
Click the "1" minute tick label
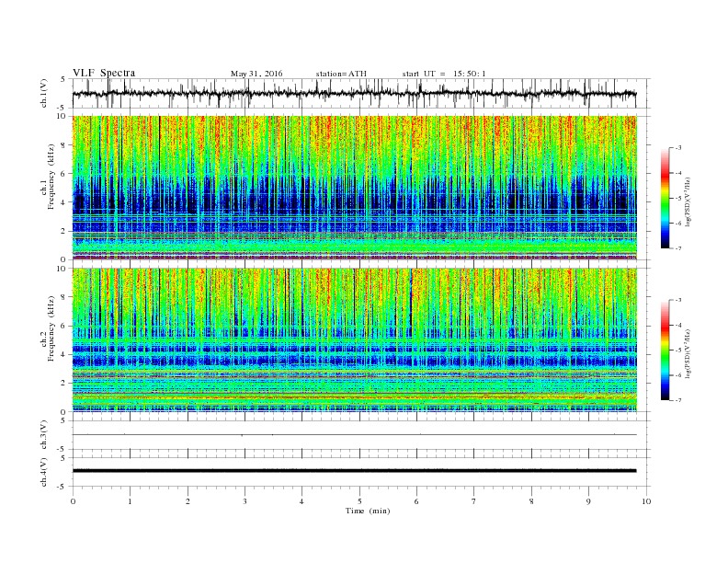[130, 501]
